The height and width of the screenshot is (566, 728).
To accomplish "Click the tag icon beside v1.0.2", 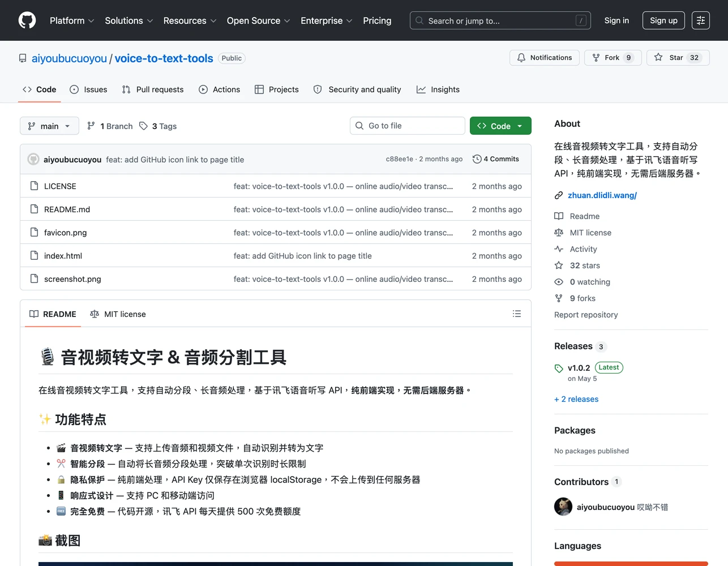I will [x=559, y=368].
